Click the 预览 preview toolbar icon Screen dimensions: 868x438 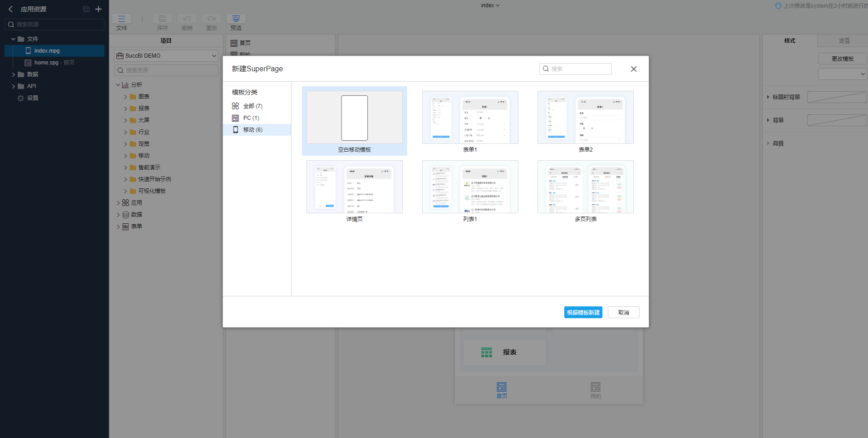point(236,19)
